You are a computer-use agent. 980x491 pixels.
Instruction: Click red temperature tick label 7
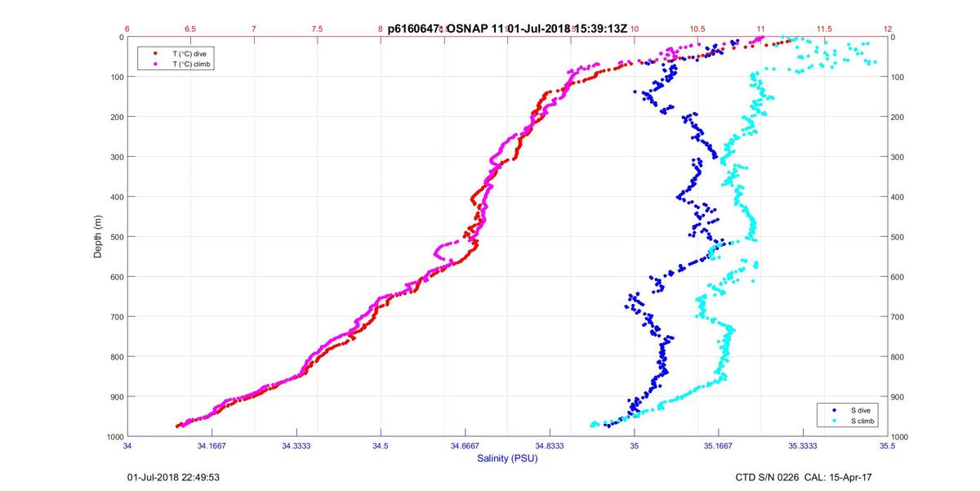pyautogui.click(x=254, y=28)
